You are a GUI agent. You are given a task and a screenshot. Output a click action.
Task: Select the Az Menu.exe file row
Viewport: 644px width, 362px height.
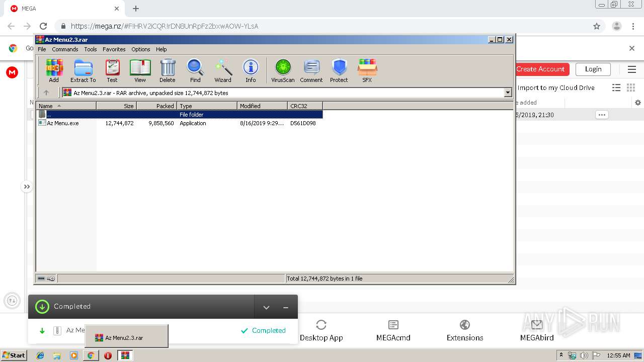[180, 123]
